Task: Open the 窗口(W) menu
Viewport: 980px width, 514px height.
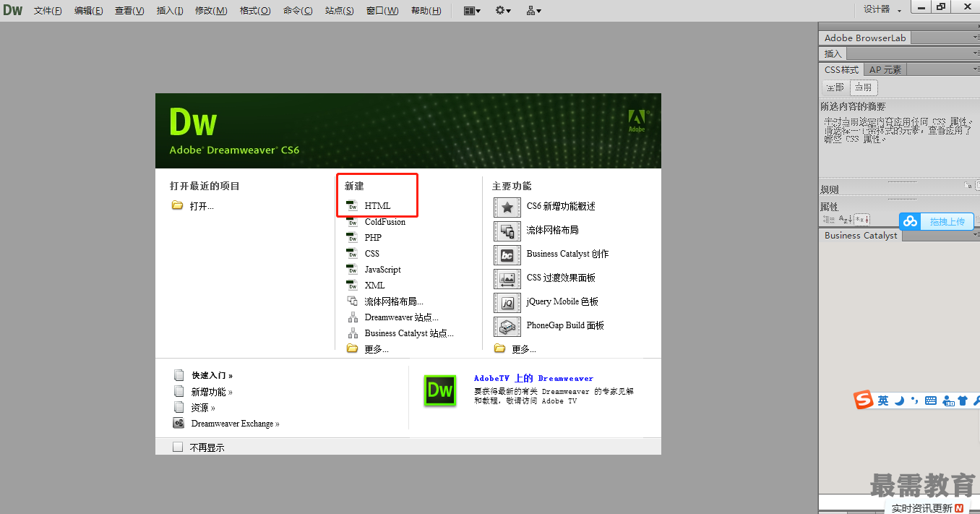Action: click(x=382, y=11)
